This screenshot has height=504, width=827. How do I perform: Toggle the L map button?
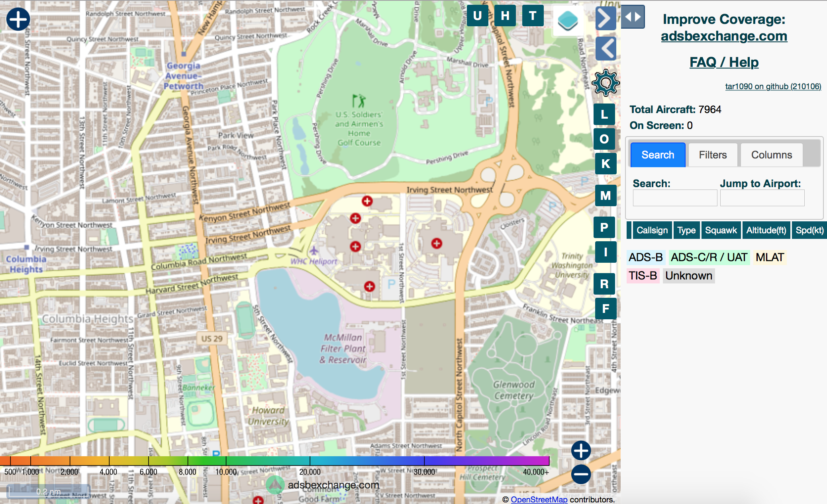pos(604,114)
